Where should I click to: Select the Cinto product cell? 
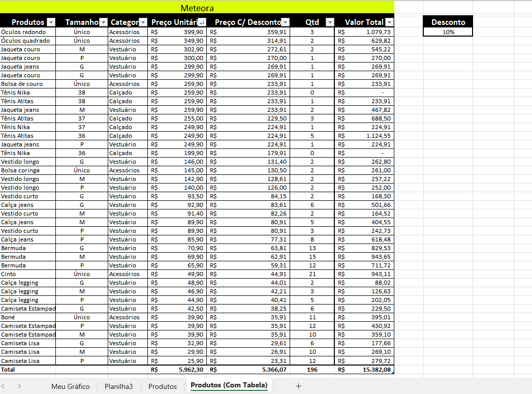28,274
